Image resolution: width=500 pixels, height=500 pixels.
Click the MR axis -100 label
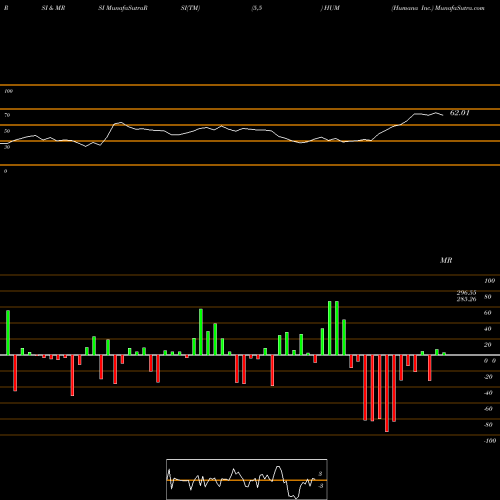click(x=490, y=441)
